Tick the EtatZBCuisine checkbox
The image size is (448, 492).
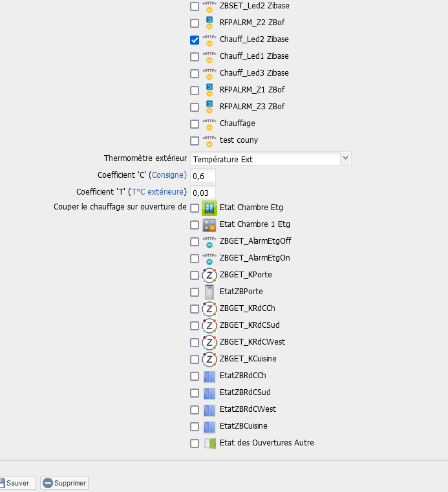(195, 427)
